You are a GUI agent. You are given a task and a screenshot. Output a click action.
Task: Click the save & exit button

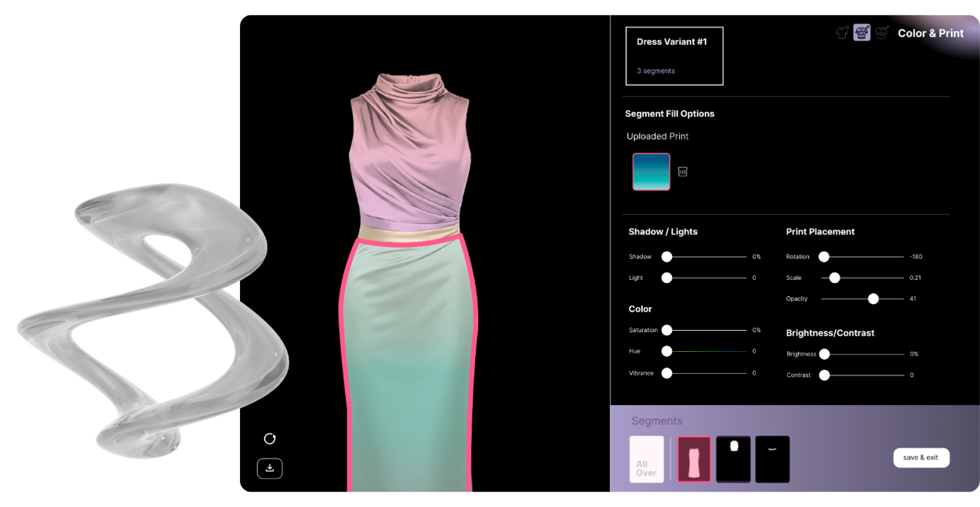(x=921, y=458)
